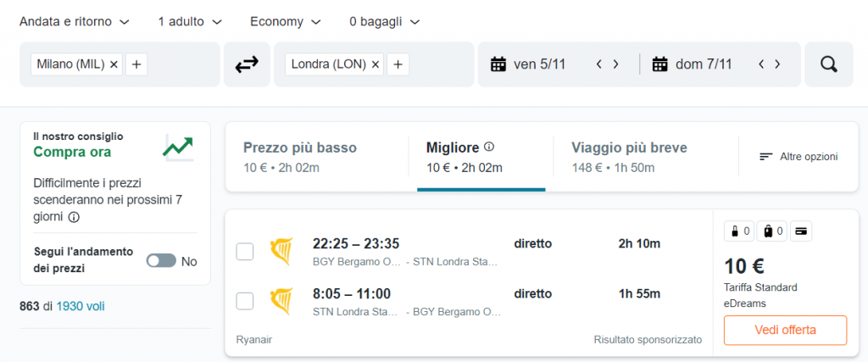The width and height of the screenshot is (868, 362).
Task: Check the 8:05 – 11:00 return flight box
Action: [x=245, y=301]
